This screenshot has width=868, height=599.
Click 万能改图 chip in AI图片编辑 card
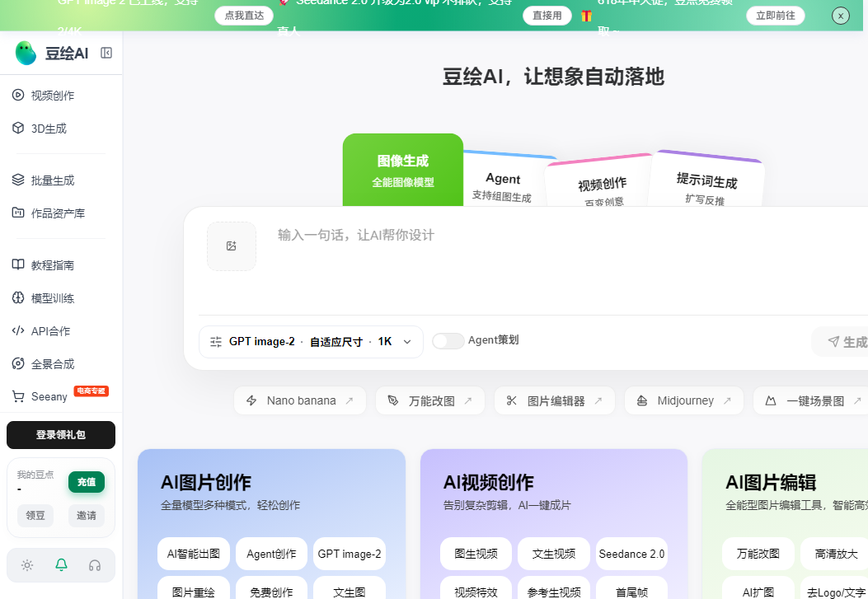(x=758, y=554)
